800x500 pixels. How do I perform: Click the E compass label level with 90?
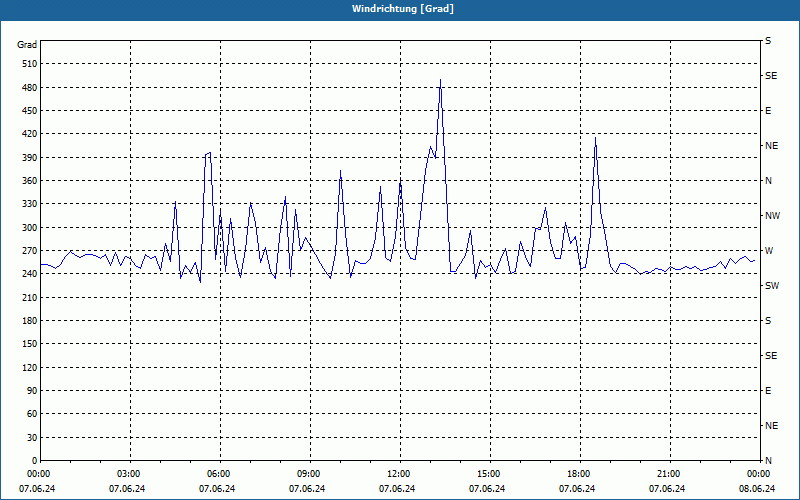(x=768, y=391)
